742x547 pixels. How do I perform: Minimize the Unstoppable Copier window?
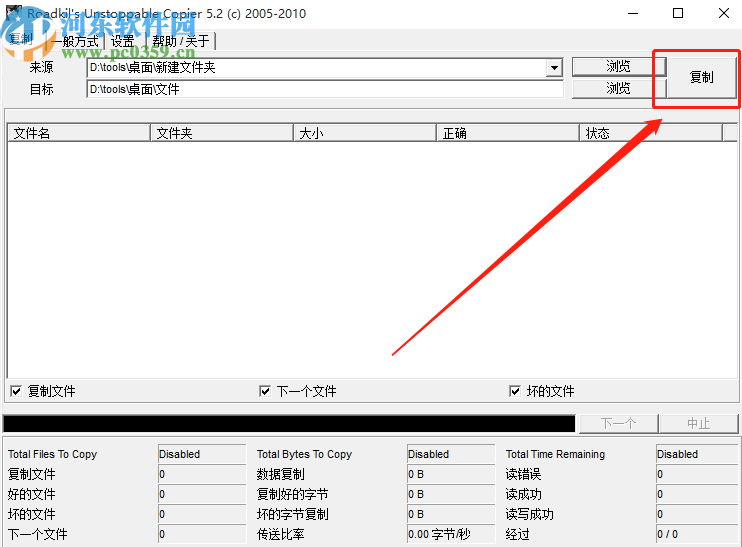pyautogui.click(x=633, y=13)
